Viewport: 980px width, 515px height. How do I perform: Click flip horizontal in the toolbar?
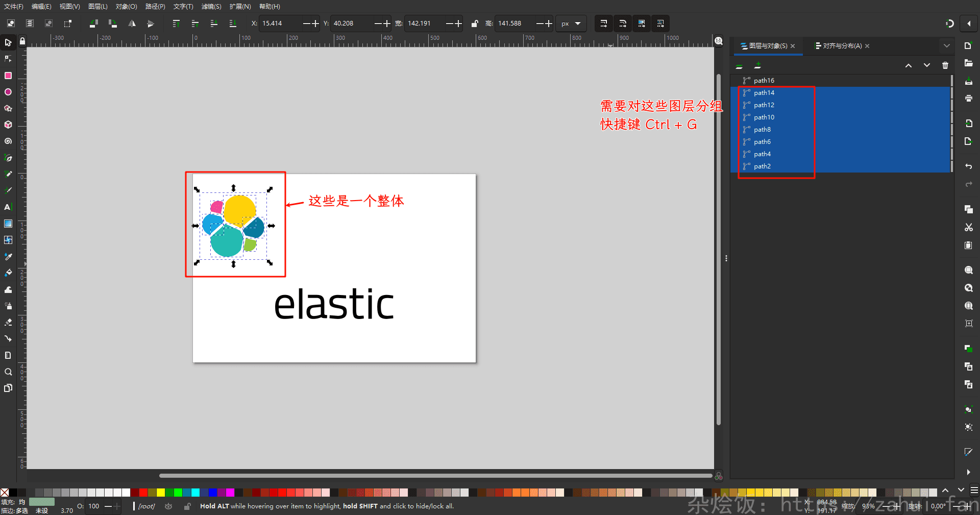[132, 23]
